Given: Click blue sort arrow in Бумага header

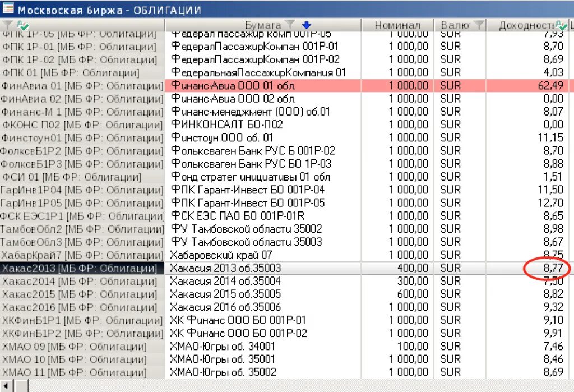Looking at the screenshot, I should point(307,25).
